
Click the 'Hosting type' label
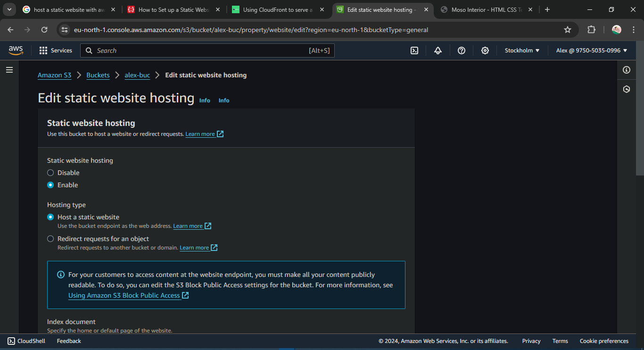(66, 205)
